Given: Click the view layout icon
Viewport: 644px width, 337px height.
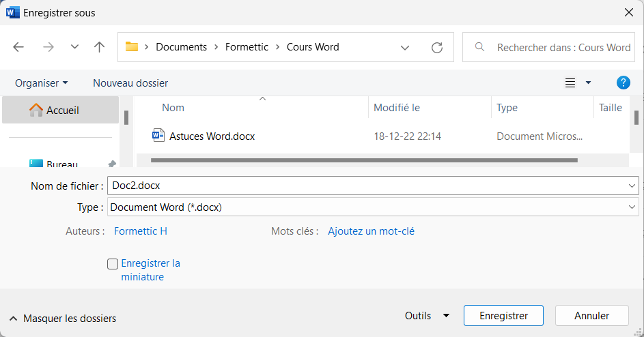Looking at the screenshot, I should coord(570,83).
